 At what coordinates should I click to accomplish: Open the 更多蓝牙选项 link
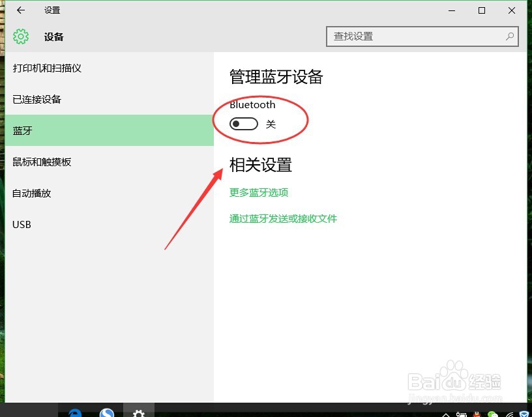tap(259, 193)
